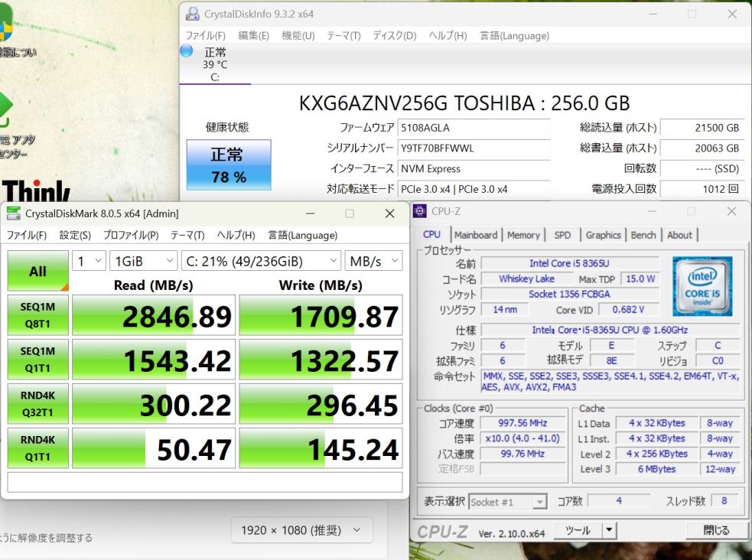Image resolution: width=752 pixels, height=560 pixels.
Task: Click the blue disk status orb for C:
Action: coord(186,50)
